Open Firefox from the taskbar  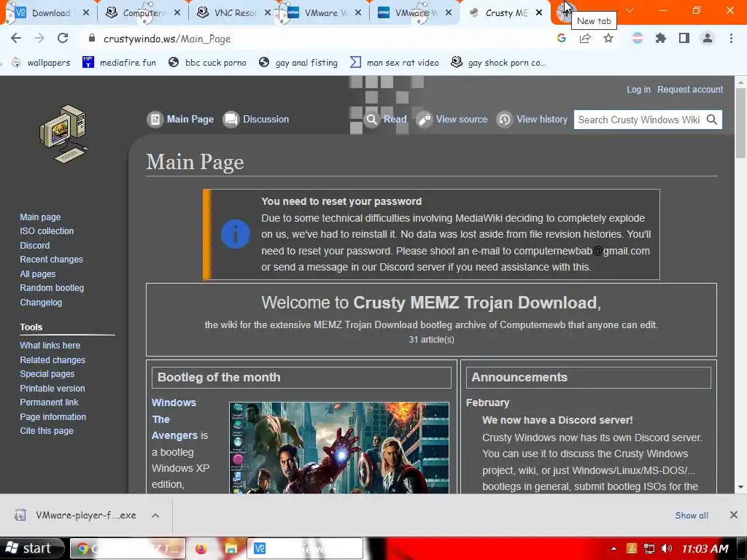[x=201, y=548]
